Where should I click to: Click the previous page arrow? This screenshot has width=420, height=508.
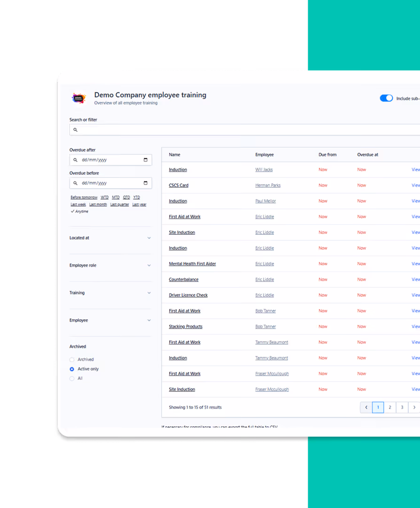pos(366,407)
